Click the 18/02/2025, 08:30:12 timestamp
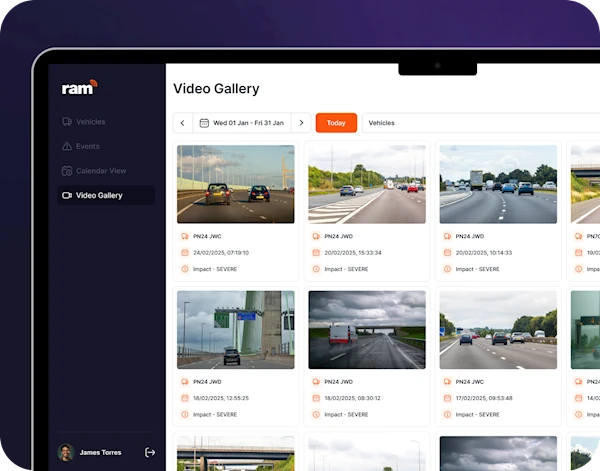This screenshot has width=600, height=471. [x=352, y=398]
